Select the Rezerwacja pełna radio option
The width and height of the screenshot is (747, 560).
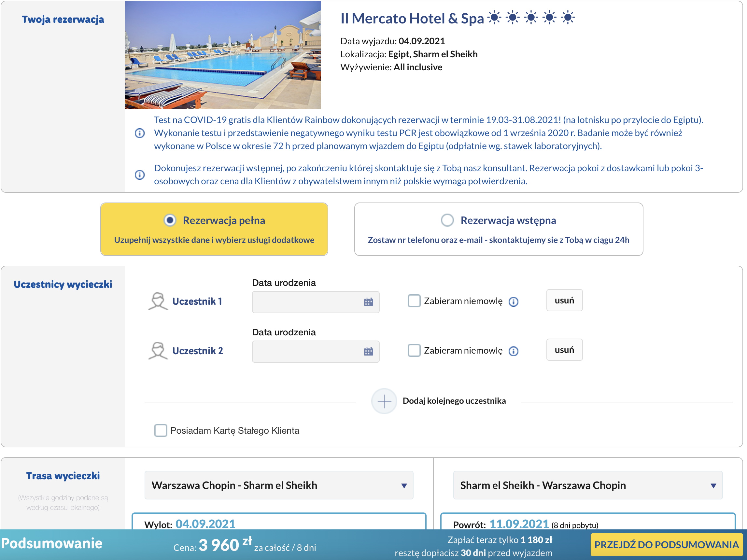click(170, 220)
